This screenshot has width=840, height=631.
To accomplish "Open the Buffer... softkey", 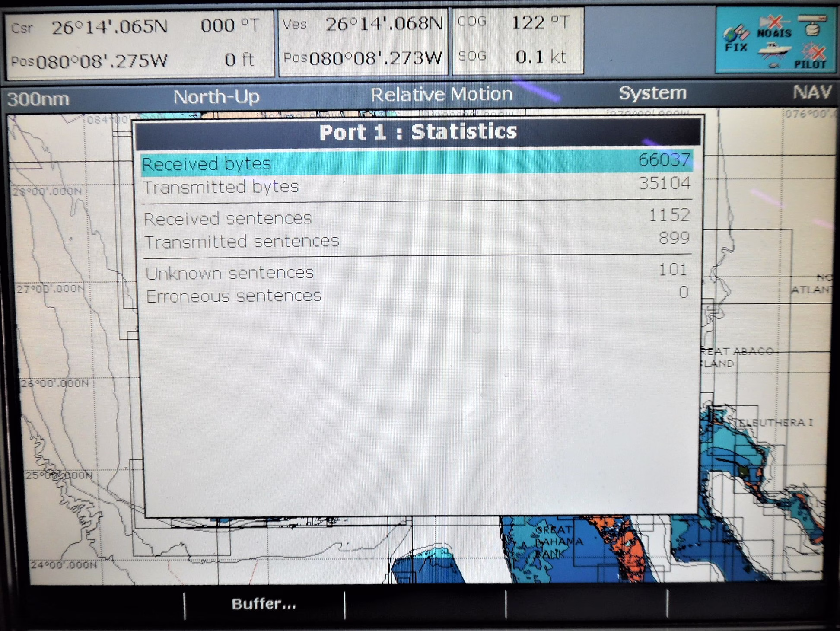I will pyautogui.click(x=264, y=604).
